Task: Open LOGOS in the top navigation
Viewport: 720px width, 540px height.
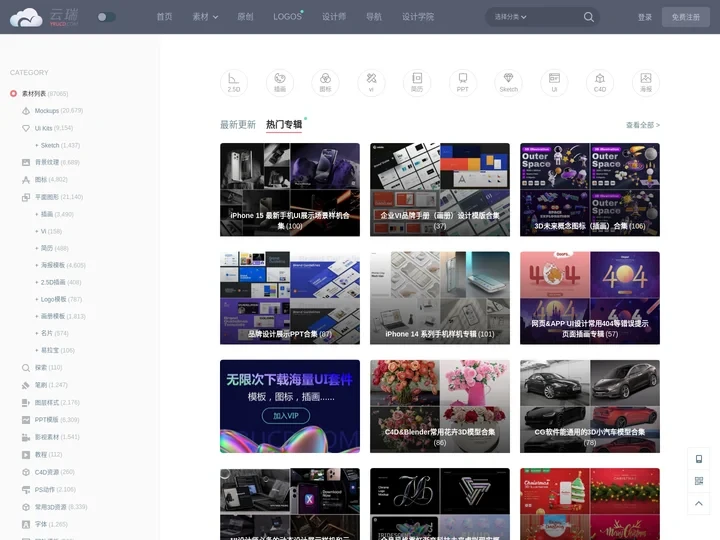Action: (287, 17)
